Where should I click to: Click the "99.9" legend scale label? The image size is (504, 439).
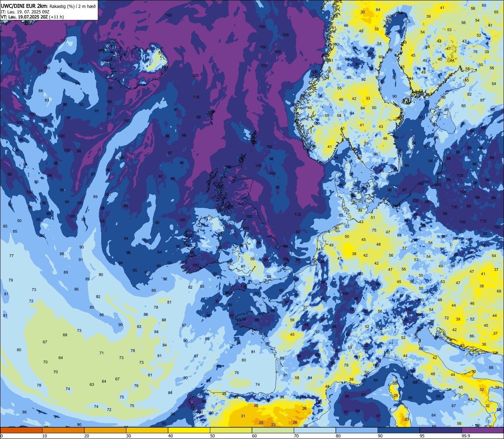tap(466, 436)
